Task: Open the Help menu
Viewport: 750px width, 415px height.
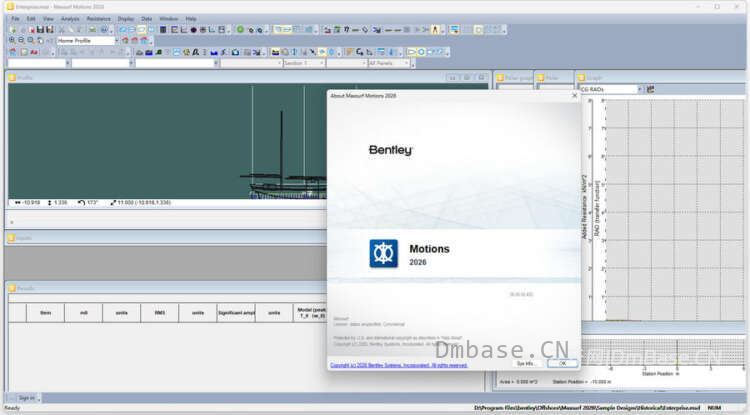Action: (191, 19)
